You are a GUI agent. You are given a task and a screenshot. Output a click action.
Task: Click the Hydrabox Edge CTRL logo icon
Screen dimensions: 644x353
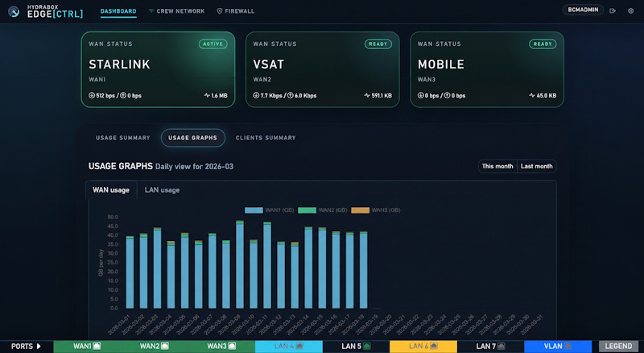click(14, 11)
